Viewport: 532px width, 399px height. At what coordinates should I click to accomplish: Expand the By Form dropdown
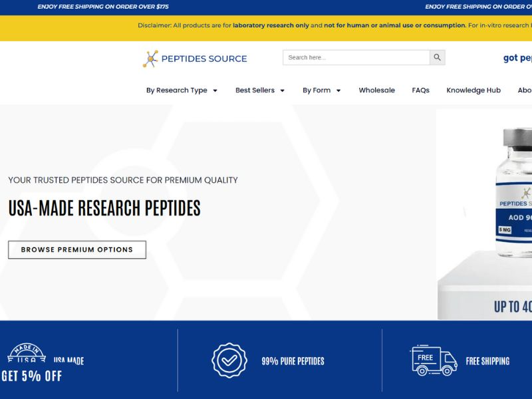click(322, 90)
